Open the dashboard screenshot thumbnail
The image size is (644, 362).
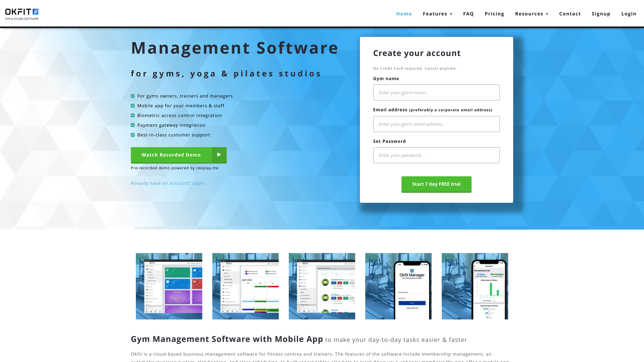pos(169,286)
